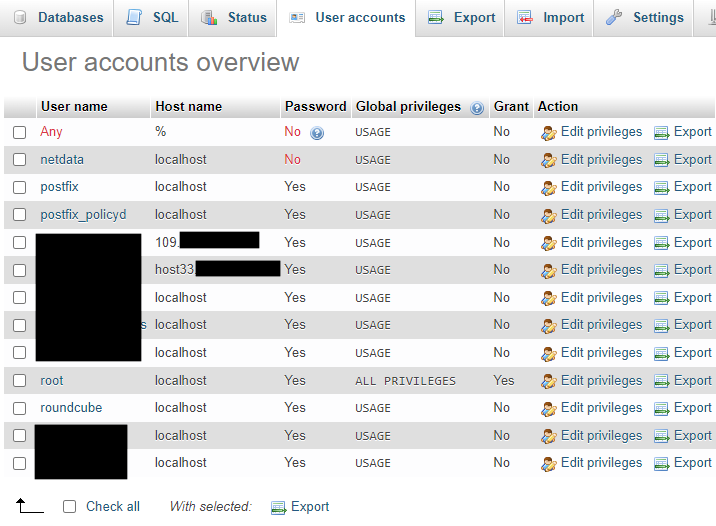Image resolution: width=716 pixels, height=526 pixels.
Task: Open the postfix user link
Action: 59,187
